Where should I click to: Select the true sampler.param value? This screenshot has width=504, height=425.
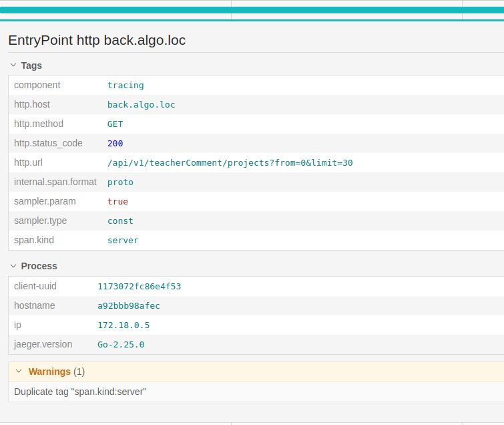click(x=117, y=201)
